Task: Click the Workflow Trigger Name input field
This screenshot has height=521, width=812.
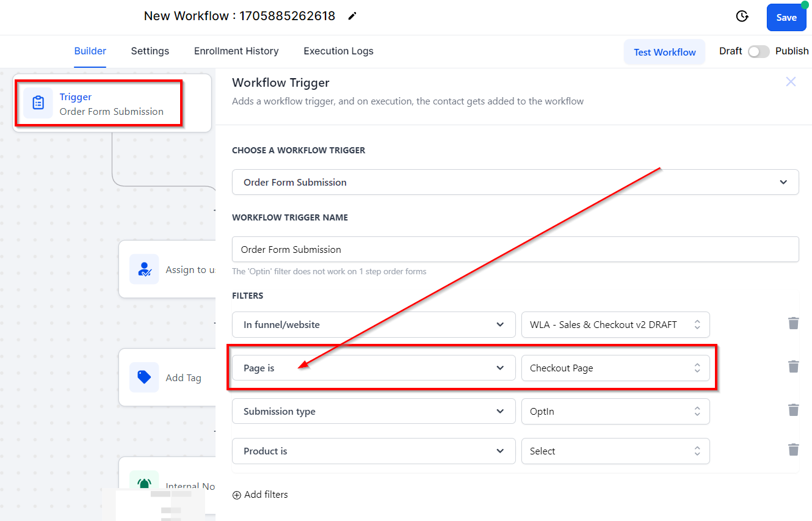Action: tap(515, 249)
